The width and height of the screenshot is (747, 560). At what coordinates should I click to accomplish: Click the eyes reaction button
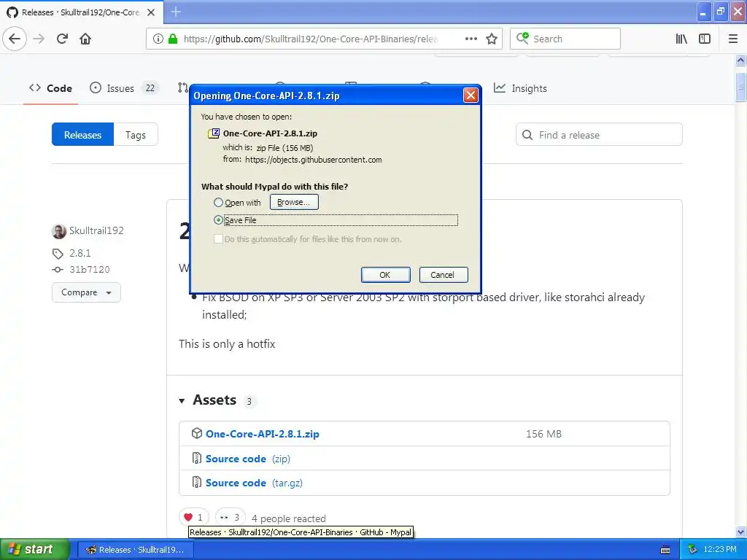pyautogui.click(x=231, y=517)
